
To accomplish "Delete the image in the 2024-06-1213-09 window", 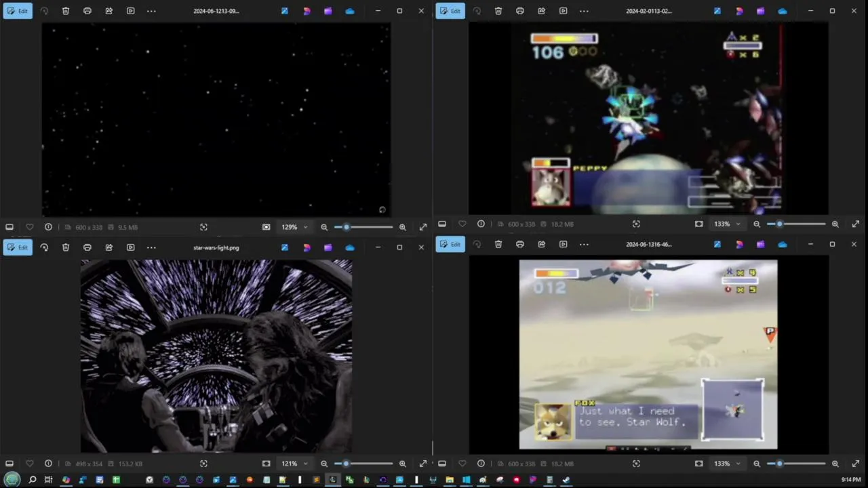I will [66, 11].
